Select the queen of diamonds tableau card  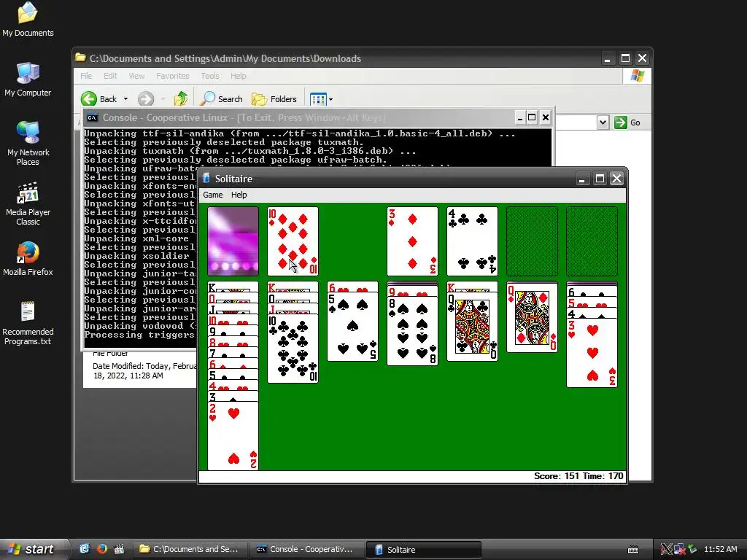tap(532, 318)
